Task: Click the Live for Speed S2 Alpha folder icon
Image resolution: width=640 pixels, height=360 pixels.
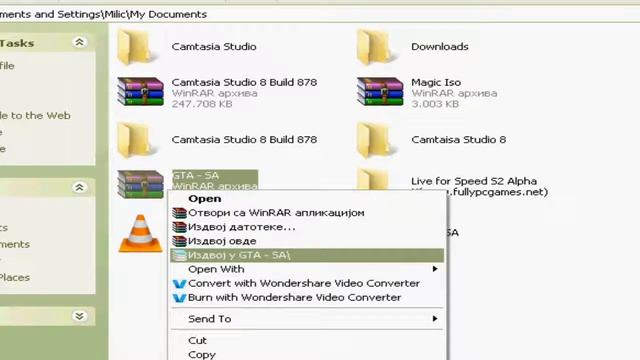Action: [x=372, y=180]
